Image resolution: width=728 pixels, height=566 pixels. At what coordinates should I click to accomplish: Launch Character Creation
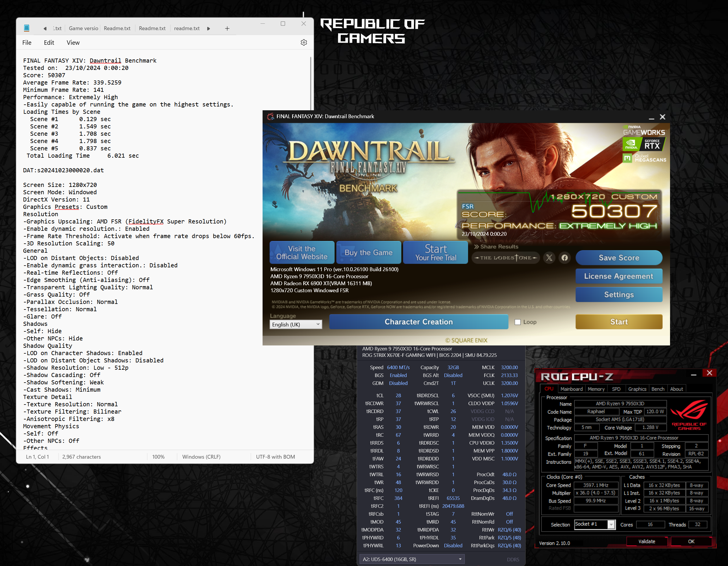(419, 322)
